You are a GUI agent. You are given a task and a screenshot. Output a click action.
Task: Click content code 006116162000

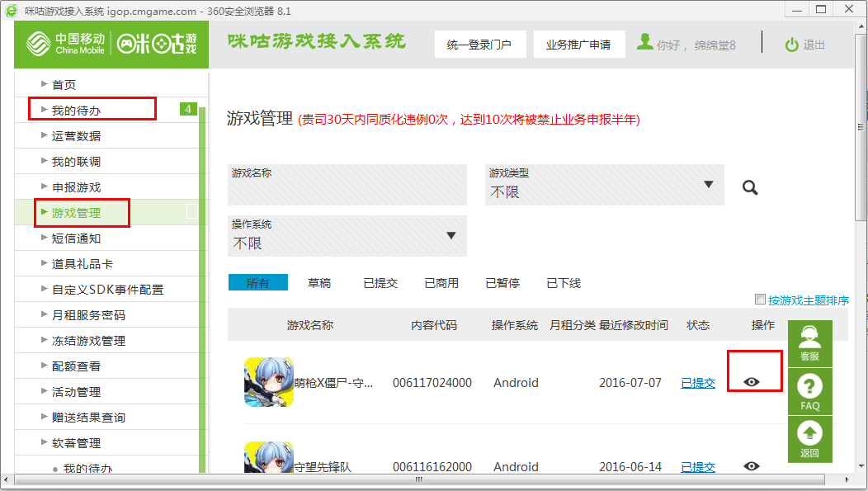coord(432,466)
